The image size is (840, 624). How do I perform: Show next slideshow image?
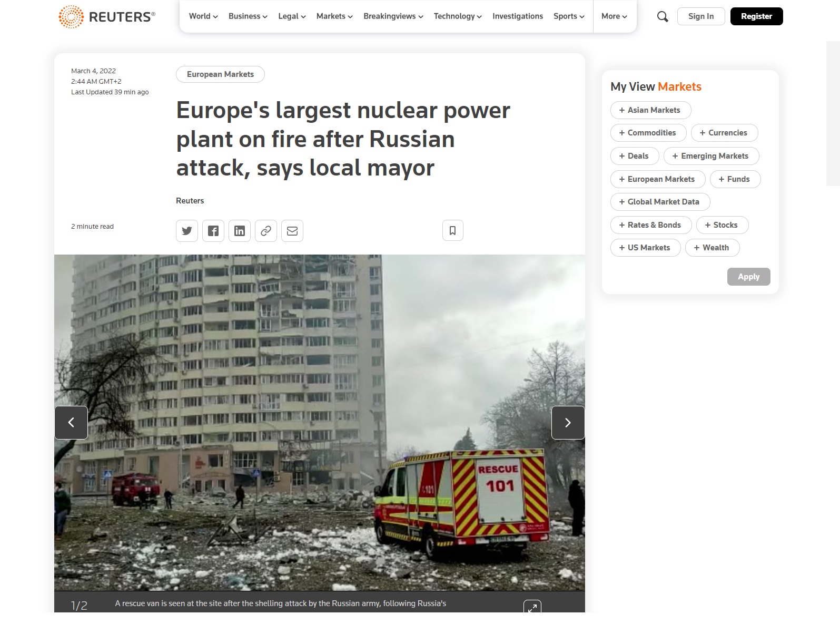568,423
